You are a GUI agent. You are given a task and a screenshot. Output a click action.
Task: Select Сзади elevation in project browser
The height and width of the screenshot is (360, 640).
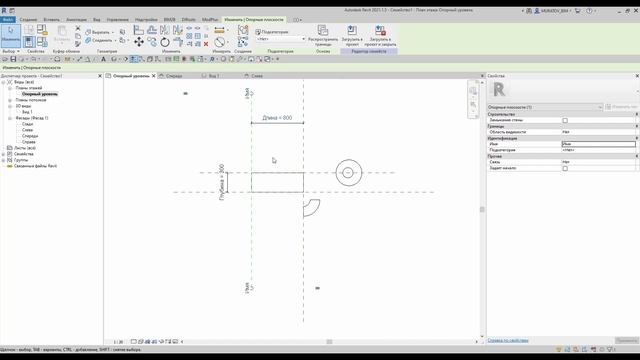point(27,124)
